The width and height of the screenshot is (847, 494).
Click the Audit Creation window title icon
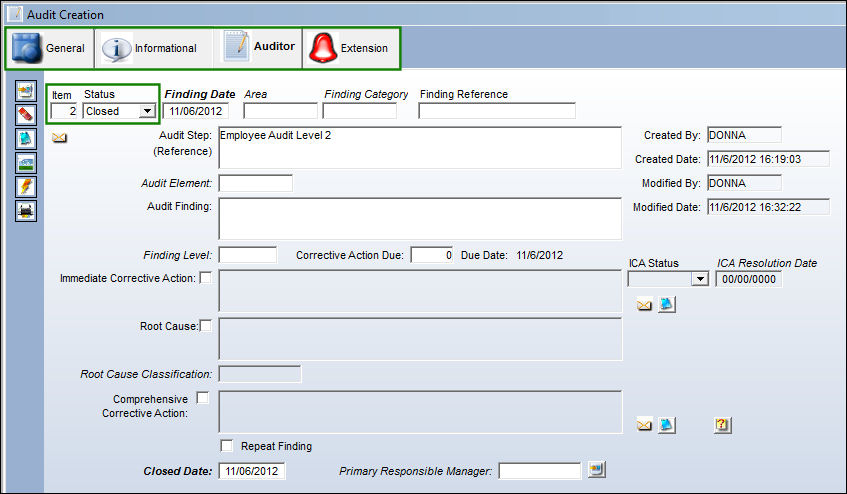15,13
